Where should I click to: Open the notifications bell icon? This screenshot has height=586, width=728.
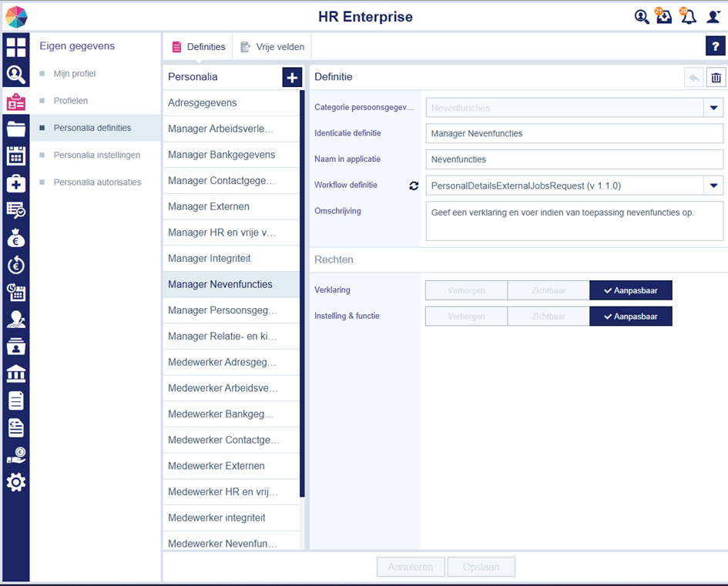688,16
